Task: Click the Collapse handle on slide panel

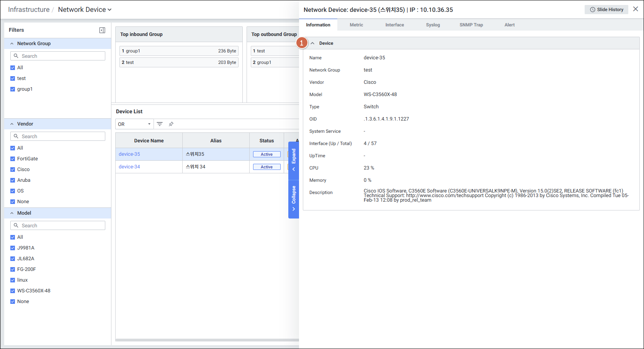Action: (x=294, y=199)
